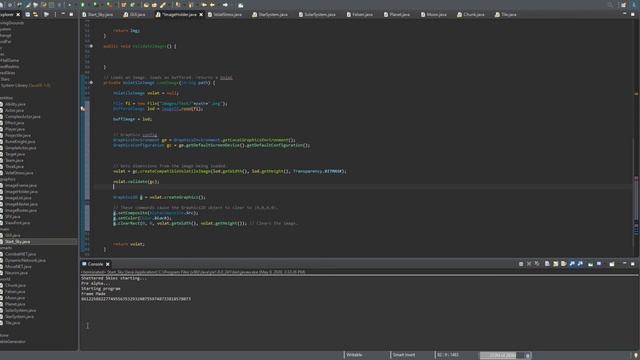This screenshot has width=640, height=360.
Task: Toggle Word Wrap in Console
Action: [x=564, y=264]
